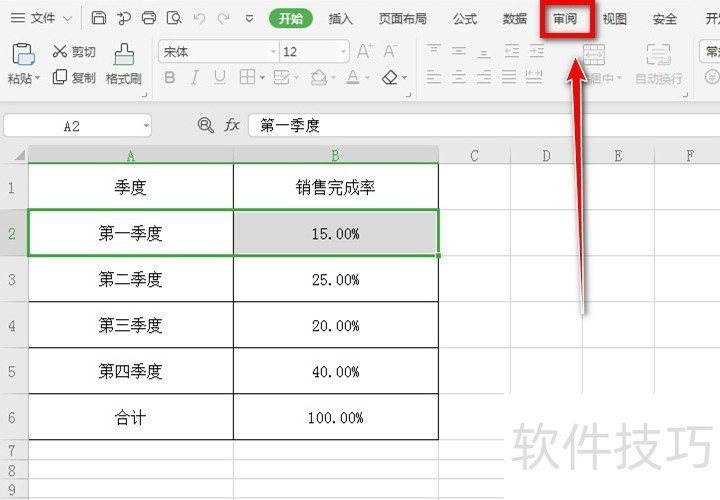
Task: Click the top align icon
Action: click(433, 51)
